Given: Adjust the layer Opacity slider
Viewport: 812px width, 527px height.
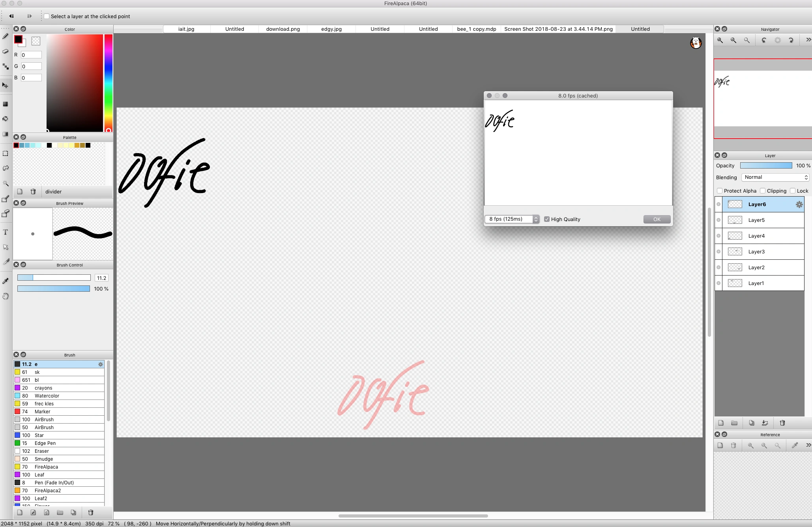Looking at the screenshot, I should coord(766,165).
